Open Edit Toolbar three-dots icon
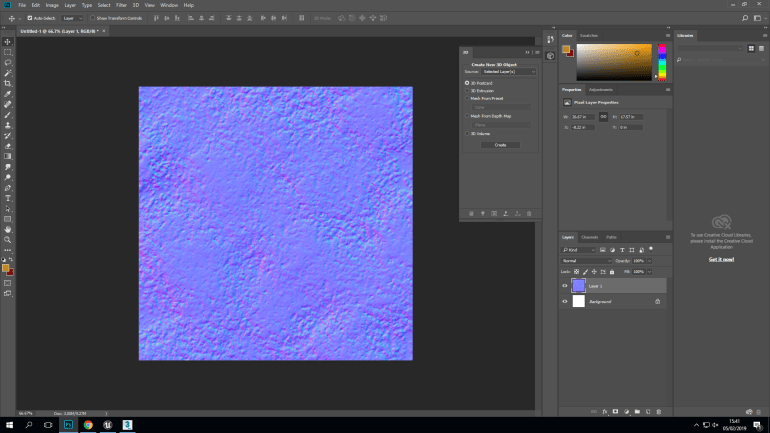 pos(7,250)
